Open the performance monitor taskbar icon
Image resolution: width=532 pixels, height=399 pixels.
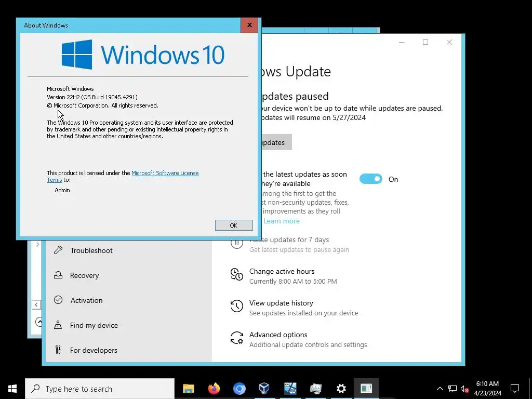click(x=315, y=389)
